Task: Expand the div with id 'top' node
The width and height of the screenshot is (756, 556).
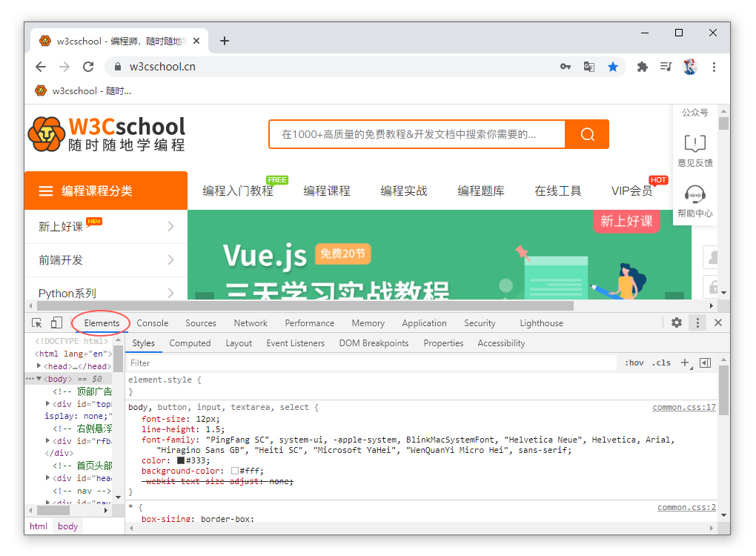Action: pyautogui.click(x=48, y=403)
